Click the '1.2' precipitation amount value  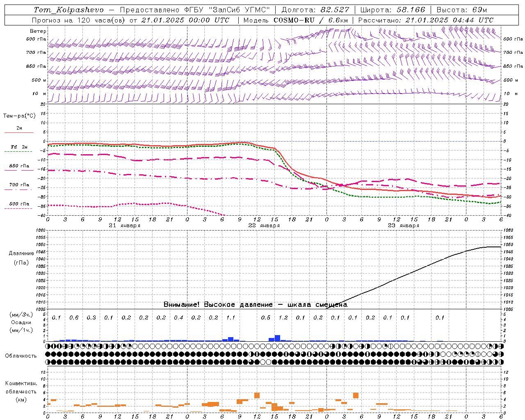[x=283, y=317]
